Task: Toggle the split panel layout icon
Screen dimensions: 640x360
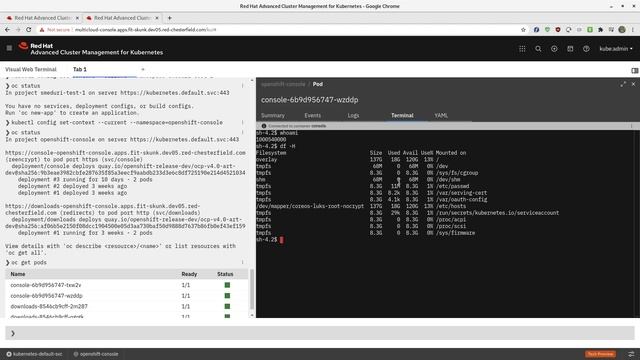Action: pos(634,71)
